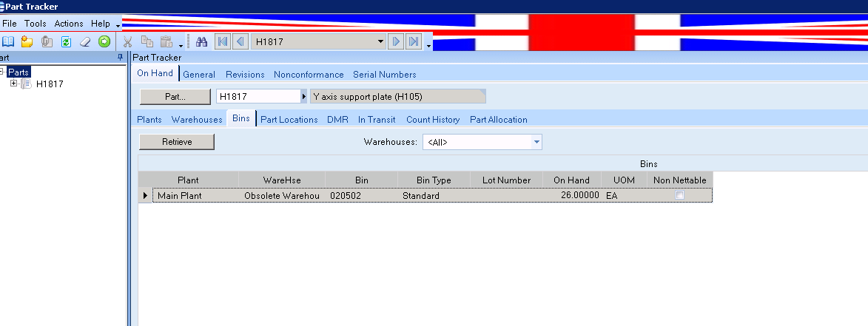Open the Part Locations sub-tab

click(x=289, y=119)
